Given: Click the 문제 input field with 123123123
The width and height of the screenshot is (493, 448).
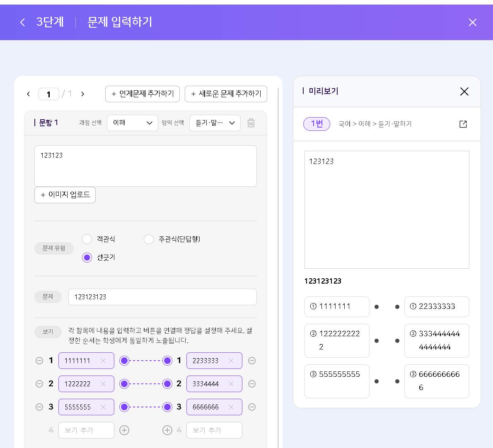Looking at the screenshot, I should click(162, 297).
